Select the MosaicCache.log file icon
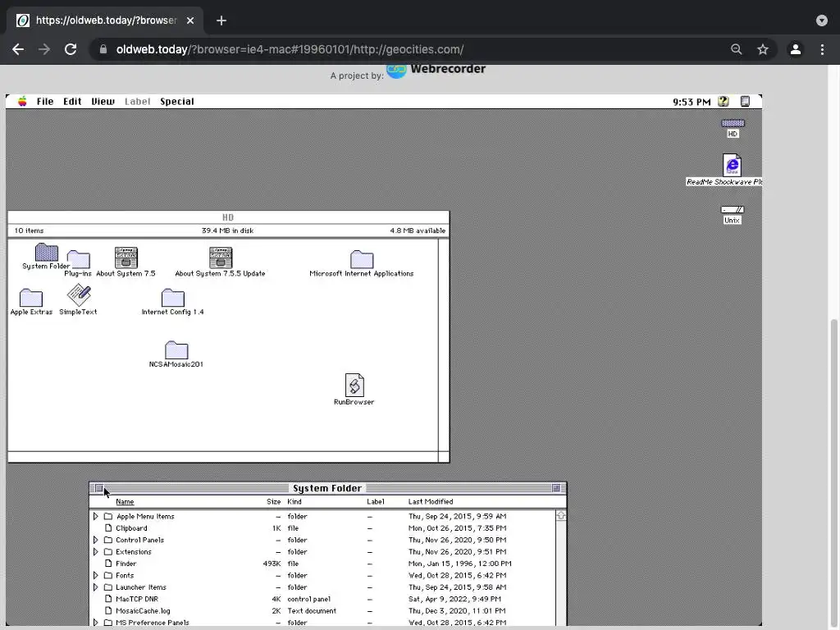This screenshot has height=630, width=840. (108, 610)
